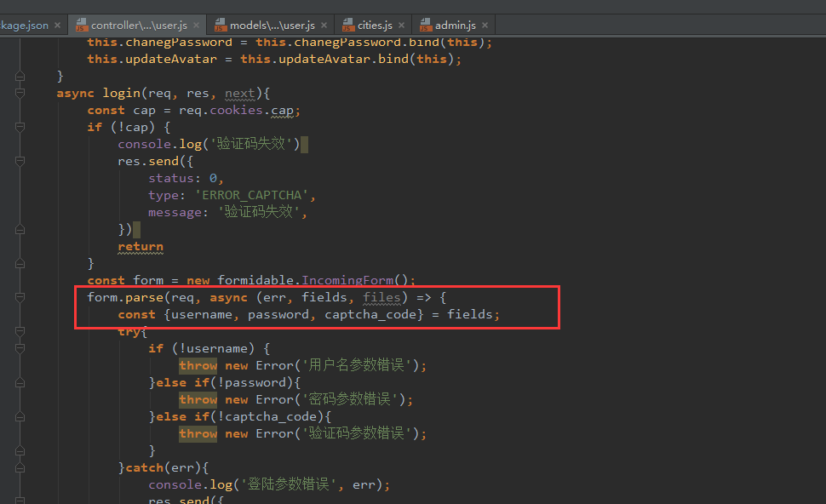826x504 pixels.
Task: Fold the first res.send({ block
Action: pos(20,161)
